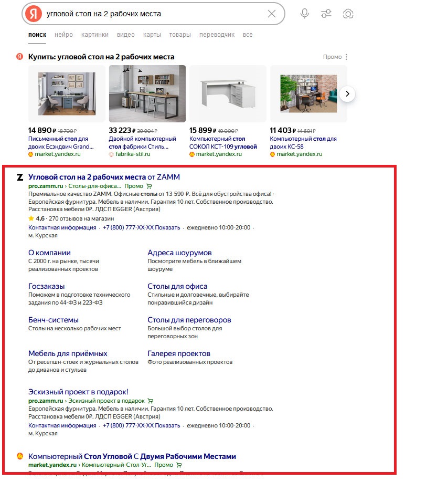Open Контактная информация under ZAMM rating
448x491 pixels.
62,228
